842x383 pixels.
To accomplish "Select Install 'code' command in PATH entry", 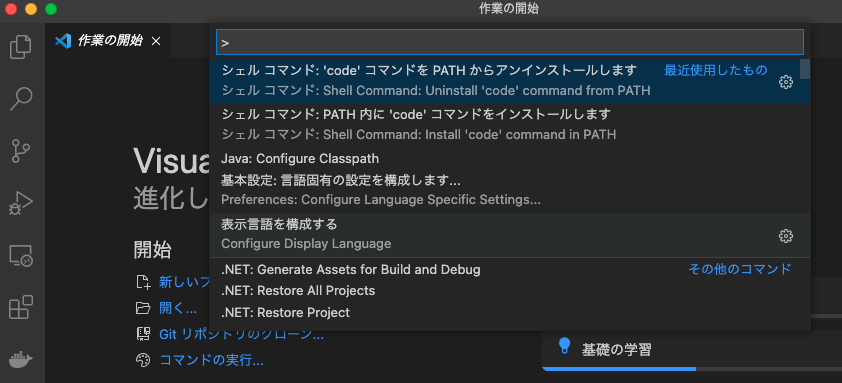I will pos(510,124).
